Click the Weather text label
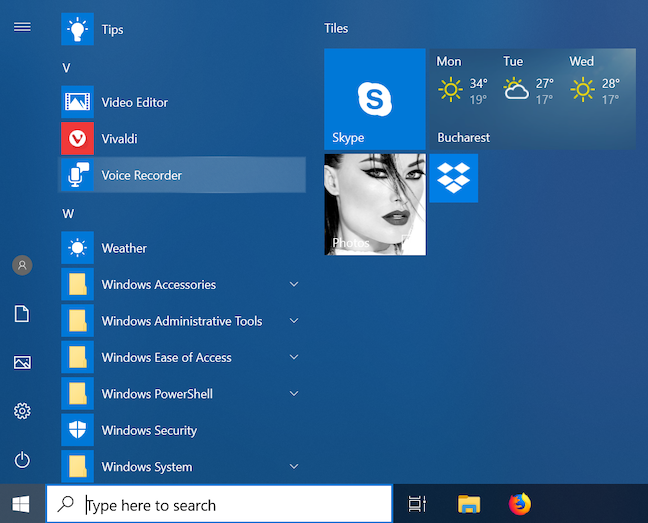648x523 pixels. coord(124,248)
